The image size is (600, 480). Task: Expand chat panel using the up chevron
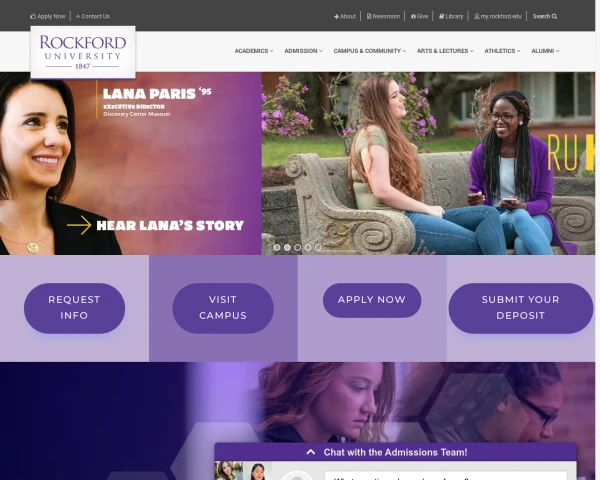click(x=311, y=452)
